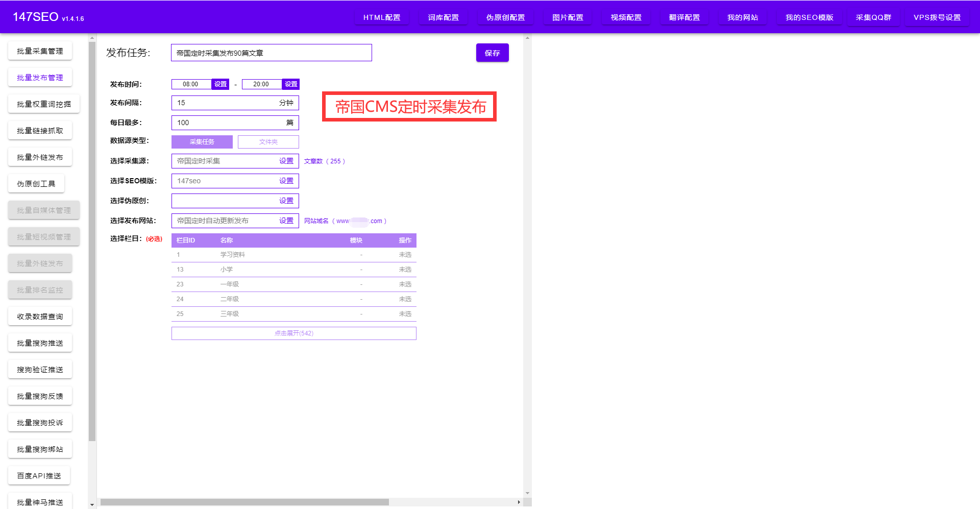Open 视频配置 menu item
980x509 pixels.
tap(626, 17)
